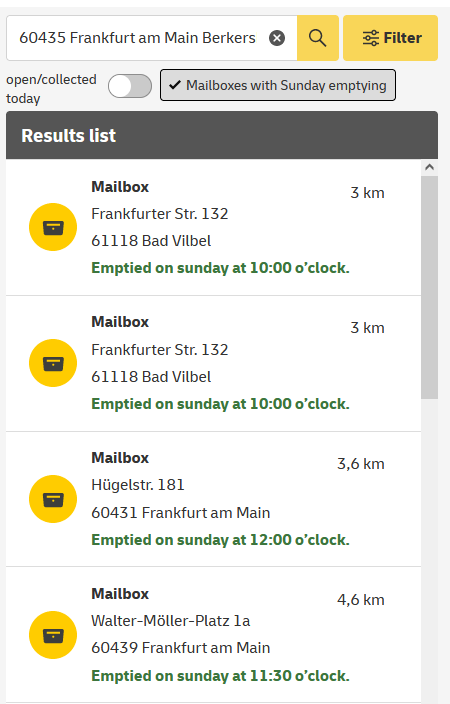Uncheck Mailboxes with Sunday emptying
The width and height of the screenshot is (450, 704).
pos(278,85)
